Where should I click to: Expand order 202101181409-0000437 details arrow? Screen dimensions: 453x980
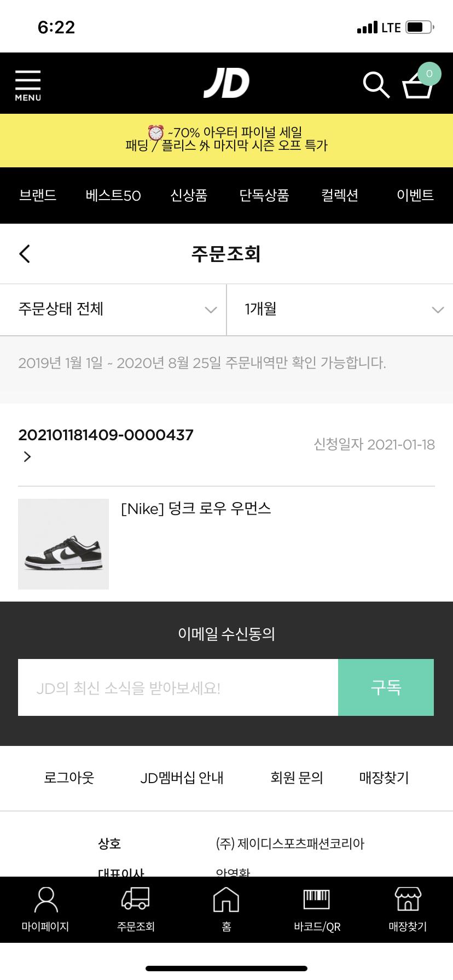coord(27,457)
